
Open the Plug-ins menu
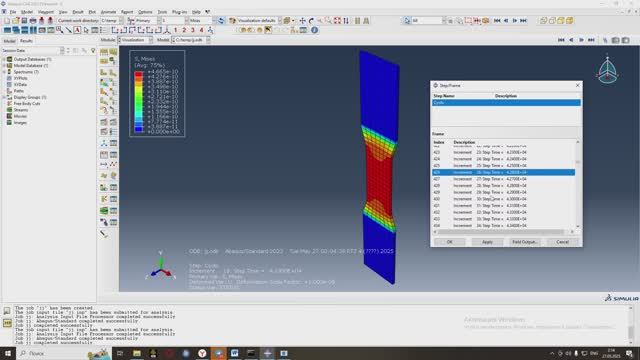[179, 12]
